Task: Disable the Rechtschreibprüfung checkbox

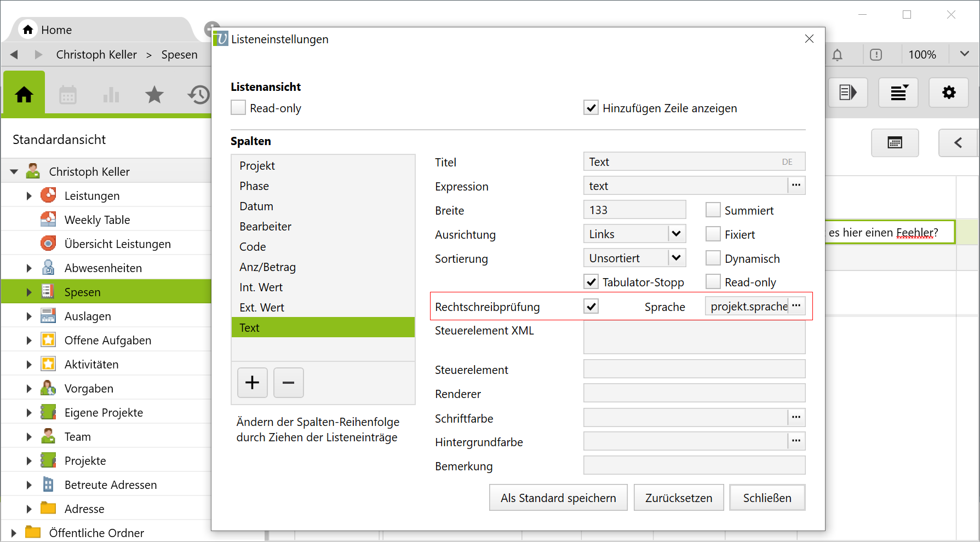Action: pyautogui.click(x=591, y=307)
